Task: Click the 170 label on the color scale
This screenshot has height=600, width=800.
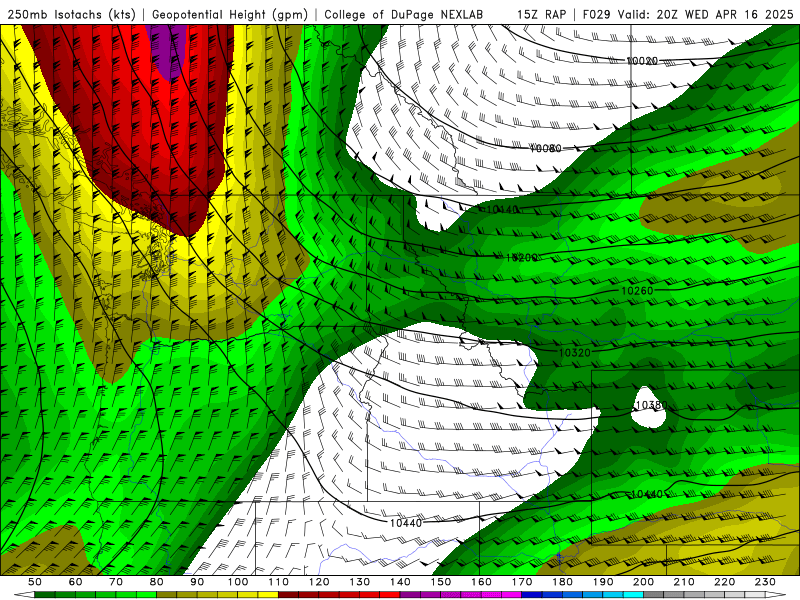Action: [521, 582]
